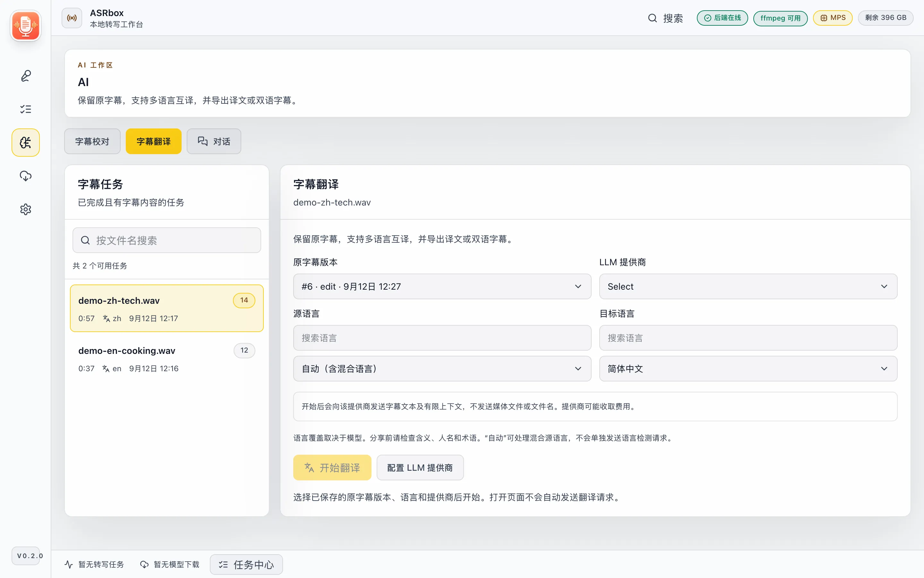The width and height of the screenshot is (924, 578).
Task: Click the 暂无模型下载 status item
Action: pyautogui.click(x=170, y=564)
